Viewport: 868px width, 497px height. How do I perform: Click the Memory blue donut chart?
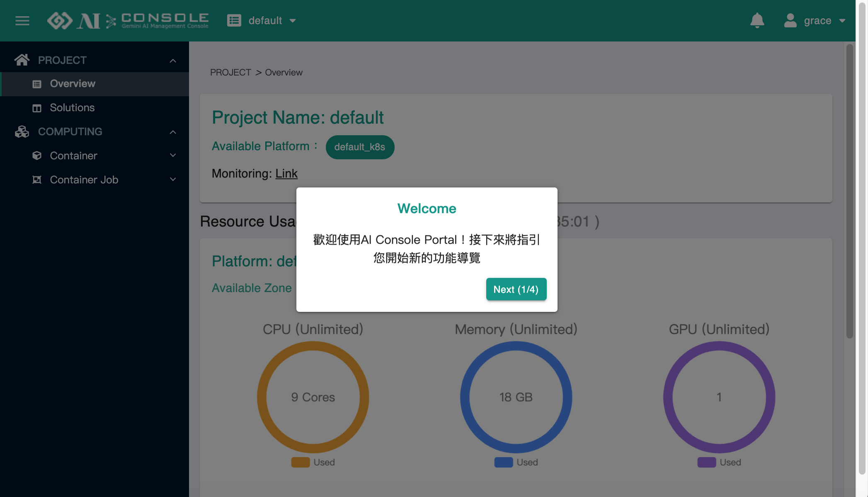[516, 397]
